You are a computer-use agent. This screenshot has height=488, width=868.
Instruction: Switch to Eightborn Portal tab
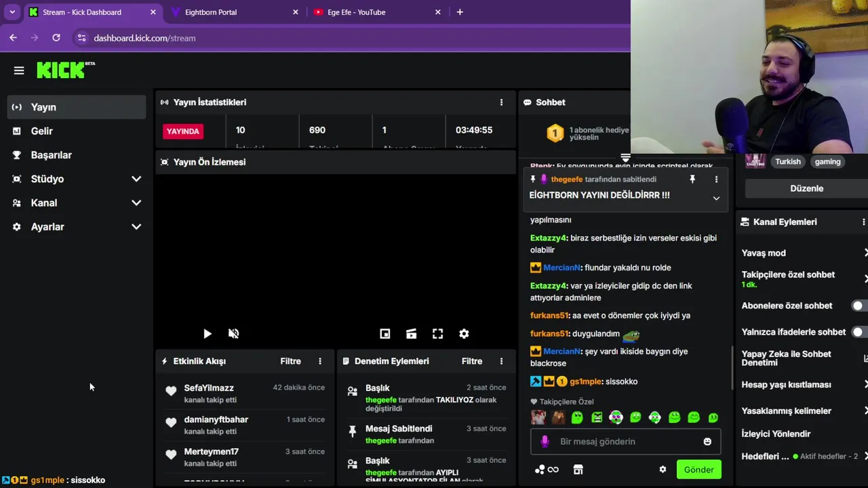coord(234,12)
